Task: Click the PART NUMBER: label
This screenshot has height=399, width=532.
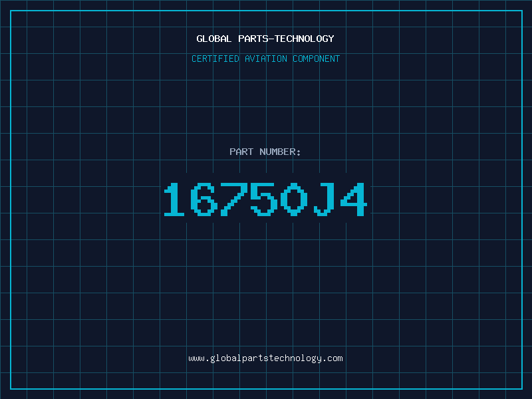Action: [265, 152]
